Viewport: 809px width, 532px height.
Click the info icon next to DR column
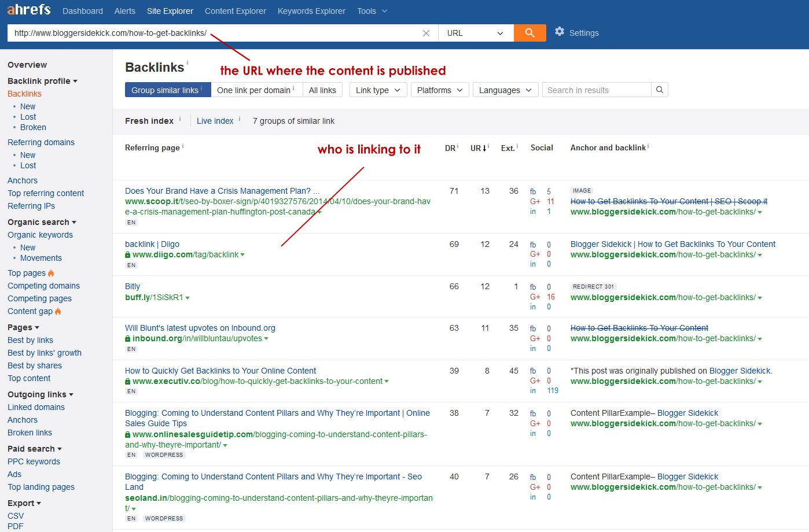pos(458,146)
